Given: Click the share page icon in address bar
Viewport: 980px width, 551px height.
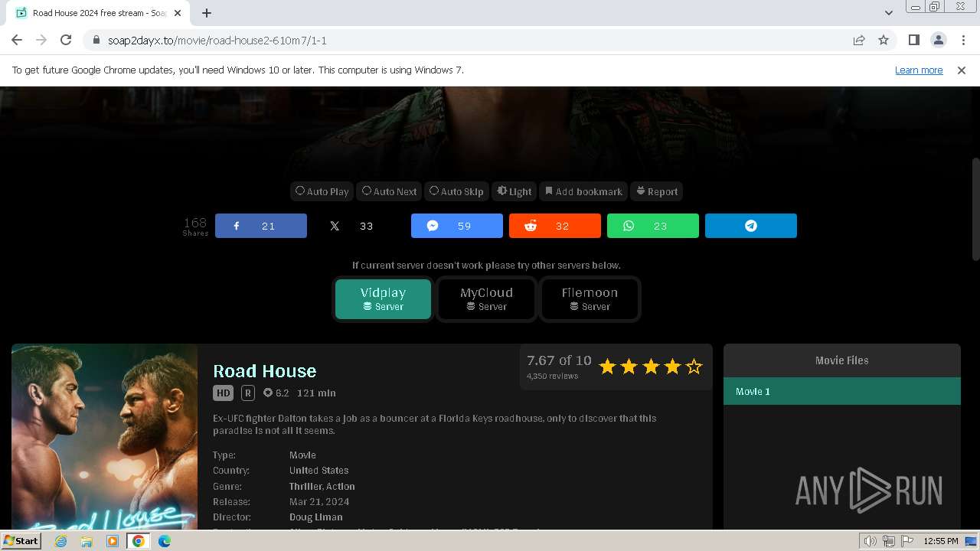Looking at the screenshot, I should click(x=859, y=40).
